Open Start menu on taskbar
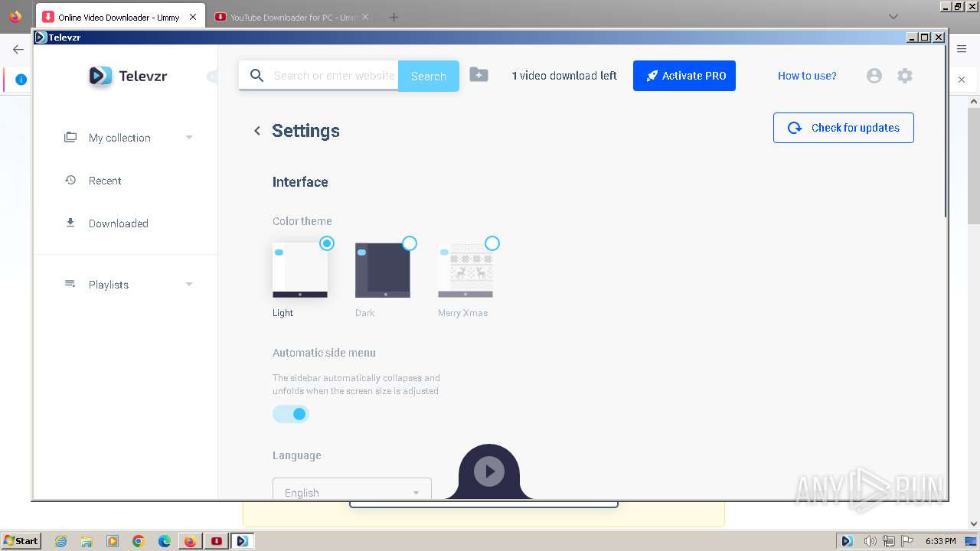Image resolution: width=980 pixels, height=551 pixels. coord(21,541)
